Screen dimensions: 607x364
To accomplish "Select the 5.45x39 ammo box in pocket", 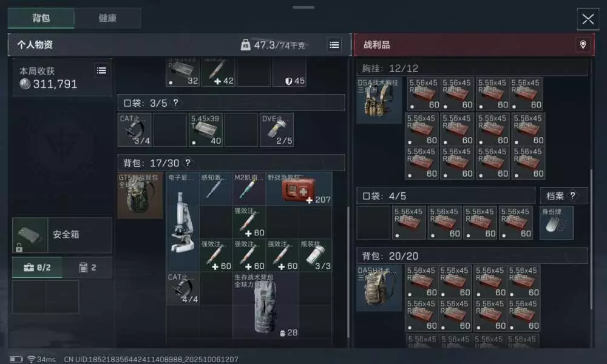I will coord(205,130).
